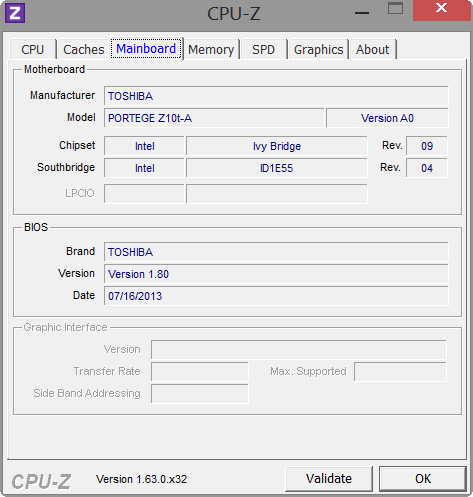Select the Southbridge ID1E55 value
473x497 pixels.
tap(277, 168)
